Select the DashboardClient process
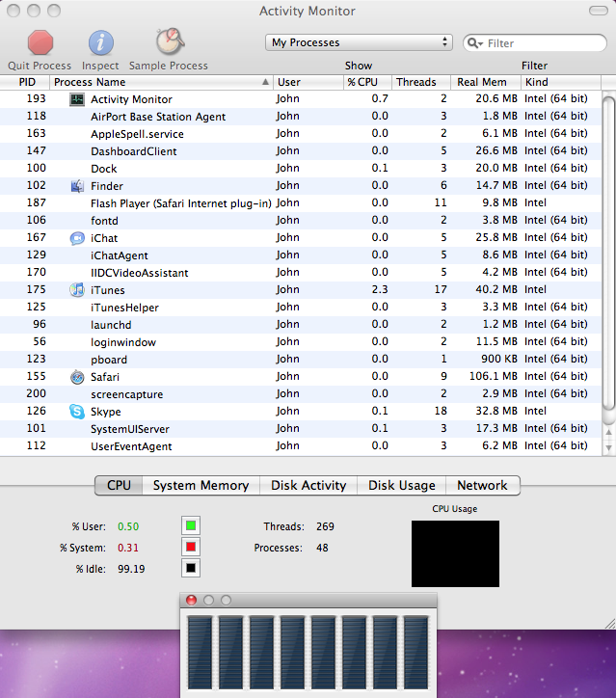The height and width of the screenshot is (698, 616). click(x=301, y=151)
